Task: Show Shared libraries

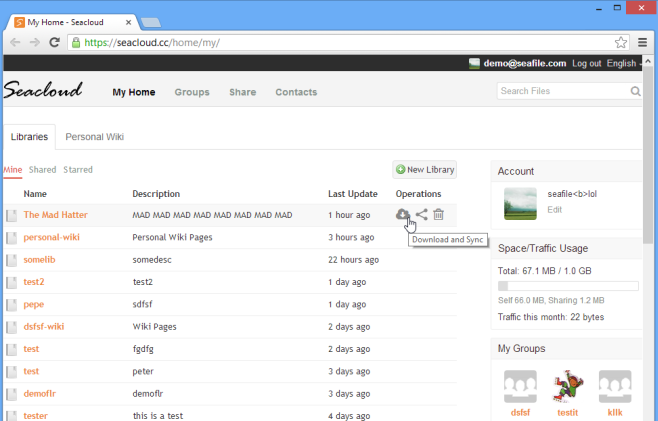Action: pos(42,170)
